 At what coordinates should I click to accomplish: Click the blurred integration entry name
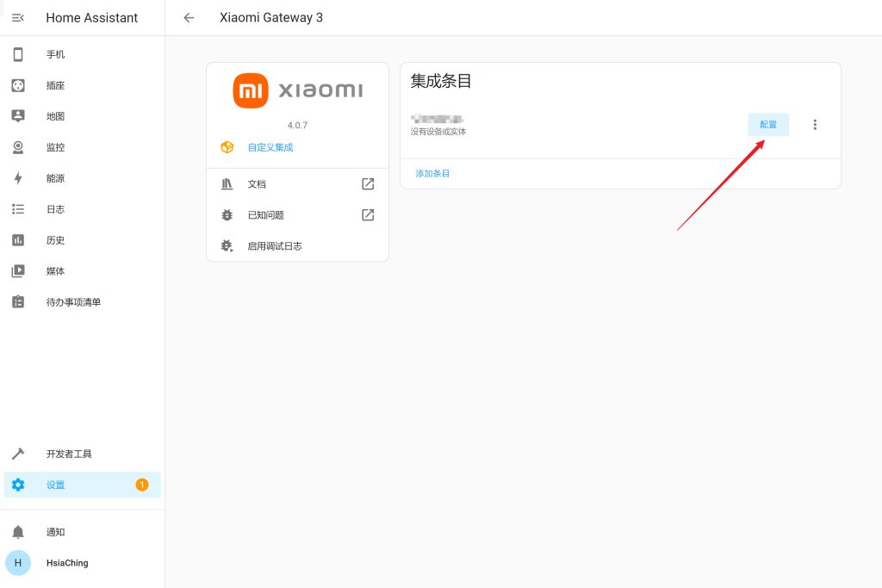click(437, 119)
